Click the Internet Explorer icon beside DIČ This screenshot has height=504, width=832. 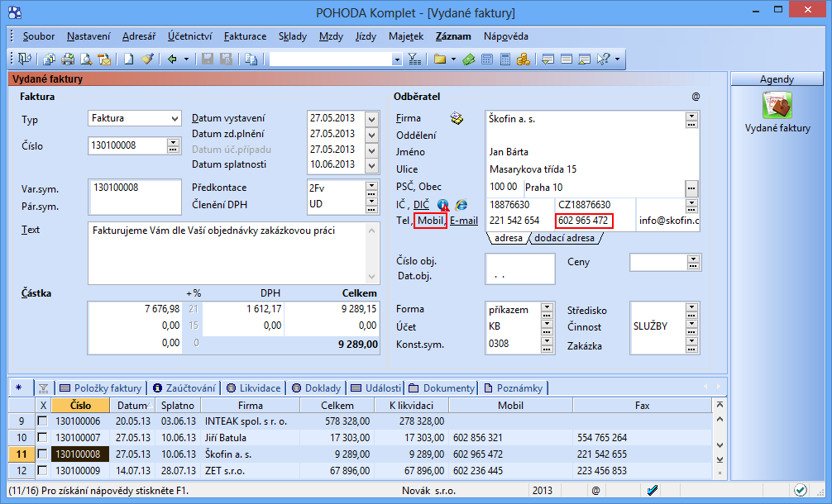[x=461, y=205]
